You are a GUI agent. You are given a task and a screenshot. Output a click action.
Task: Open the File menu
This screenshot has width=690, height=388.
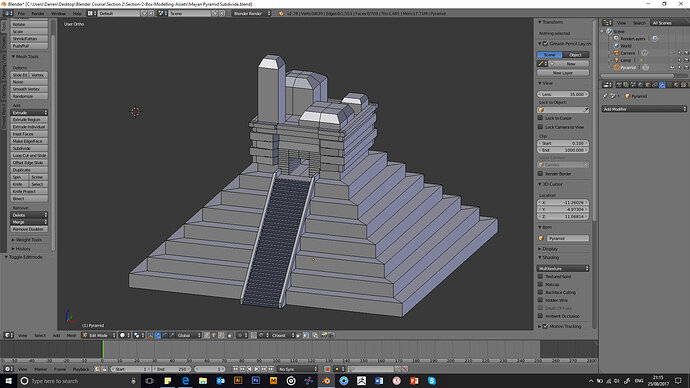click(x=21, y=14)
